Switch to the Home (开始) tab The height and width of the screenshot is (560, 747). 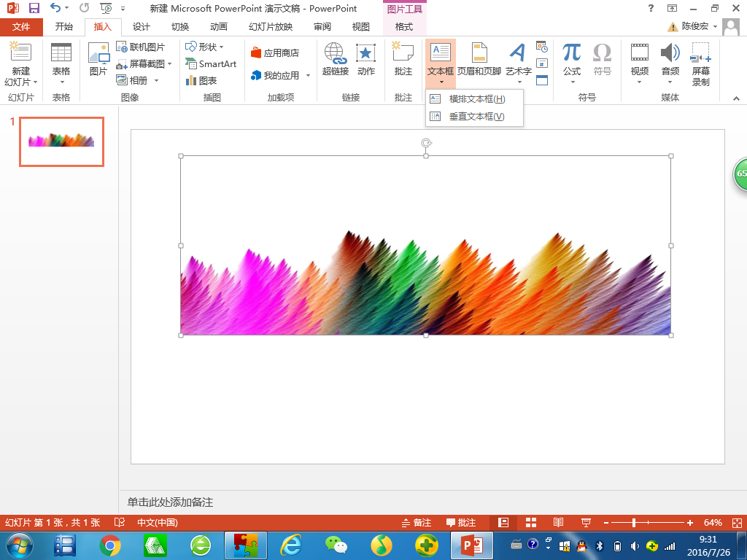click(64, 27)
